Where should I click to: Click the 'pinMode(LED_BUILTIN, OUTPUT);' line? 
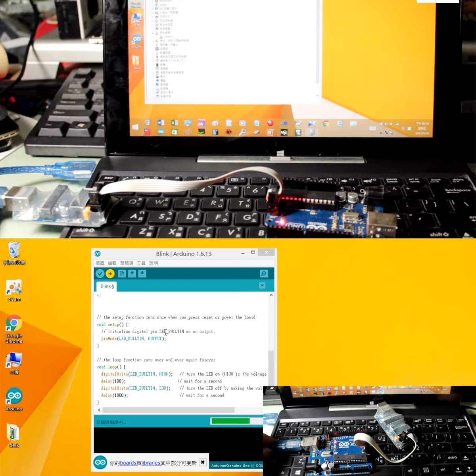134,339
